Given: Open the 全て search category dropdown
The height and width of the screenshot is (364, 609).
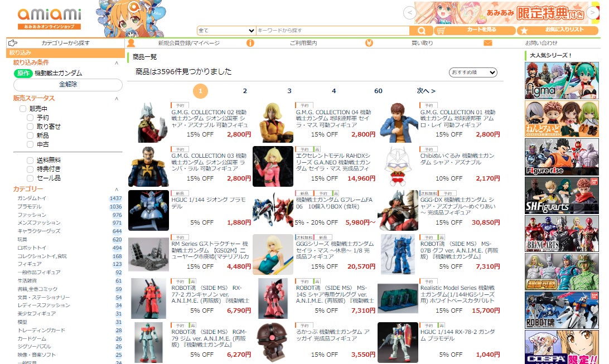Looking at the screenshot, I should pos(226,30).
